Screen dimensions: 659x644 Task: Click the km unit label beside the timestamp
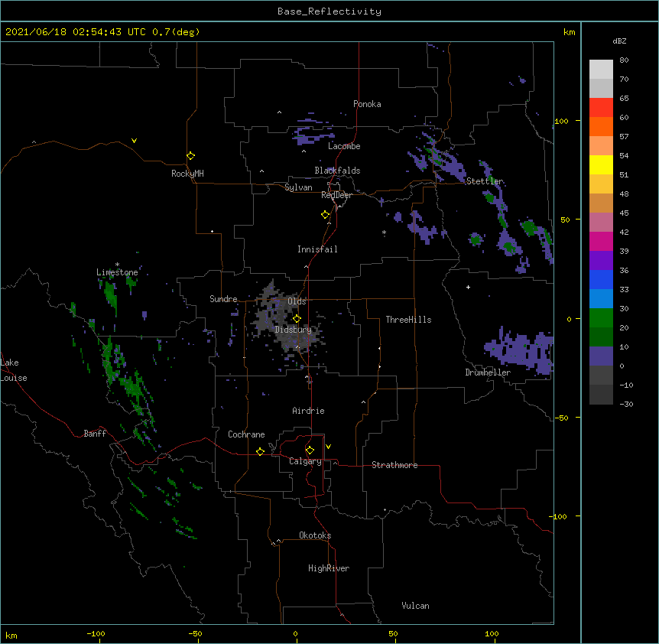click(x=569, y=32)
